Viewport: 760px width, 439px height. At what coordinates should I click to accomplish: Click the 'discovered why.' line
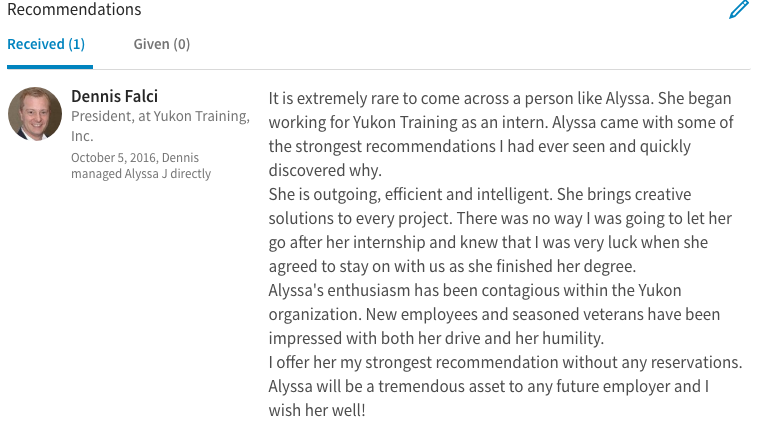325,170
